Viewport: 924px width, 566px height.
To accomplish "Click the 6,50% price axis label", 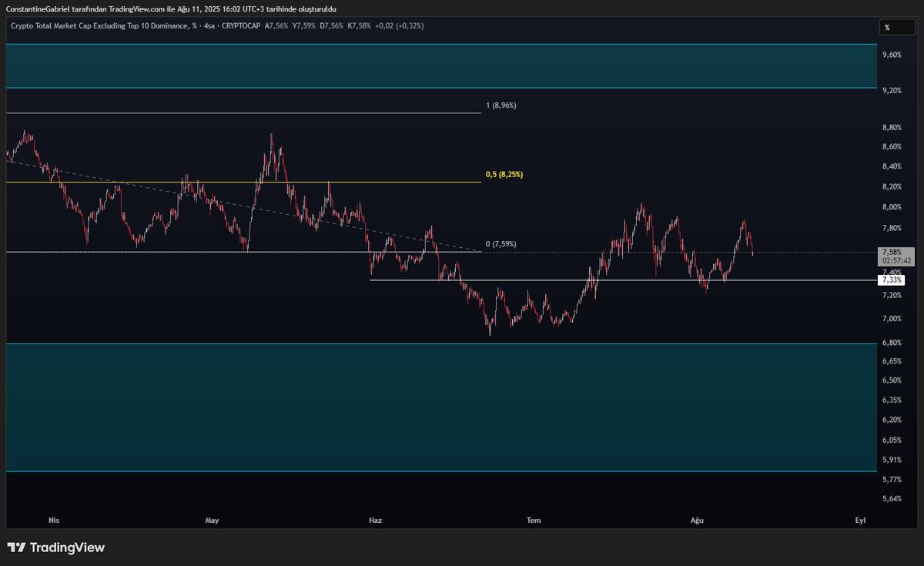I will (892, 380).
